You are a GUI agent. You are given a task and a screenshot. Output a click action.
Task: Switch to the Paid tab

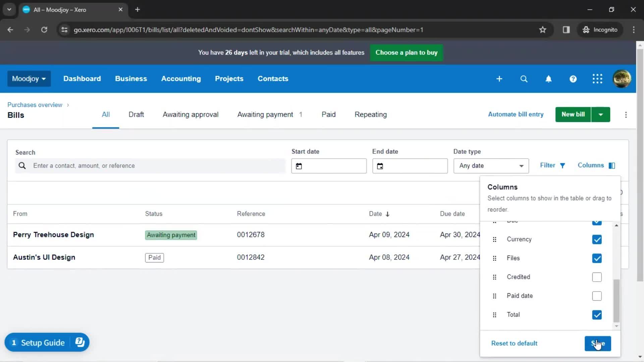pyautogui.click(x=328, y=115)
